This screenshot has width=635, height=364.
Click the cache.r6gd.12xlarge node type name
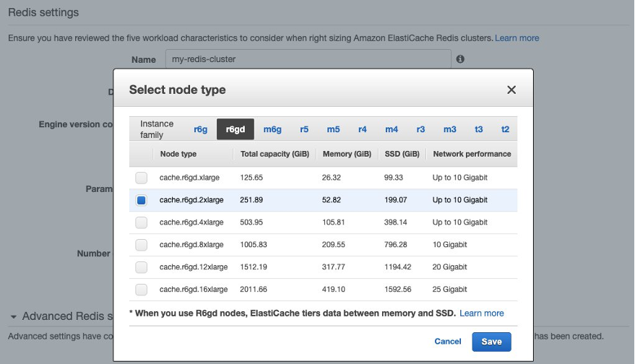[193, 266]
